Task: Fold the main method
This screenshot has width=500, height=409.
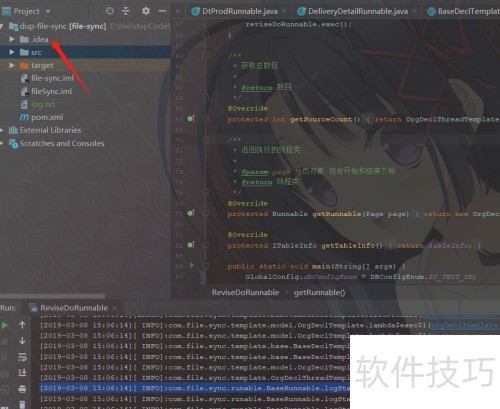Action: [206, 266]
